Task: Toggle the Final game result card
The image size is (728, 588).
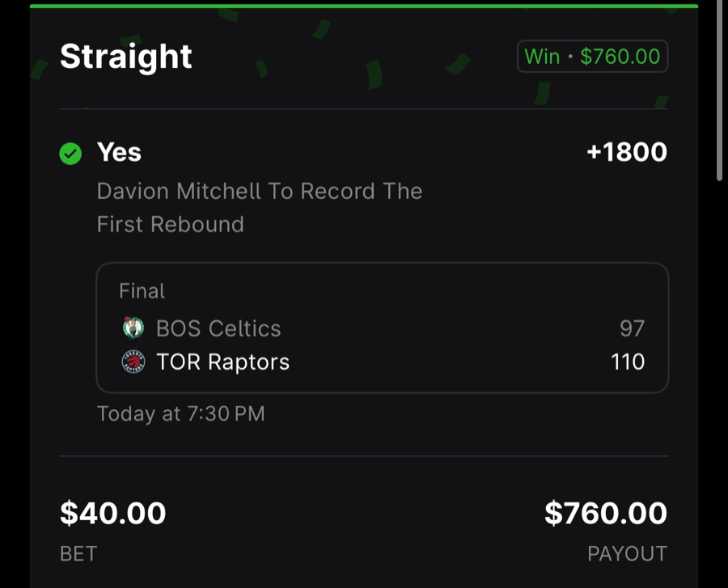Action: [380, 328]
